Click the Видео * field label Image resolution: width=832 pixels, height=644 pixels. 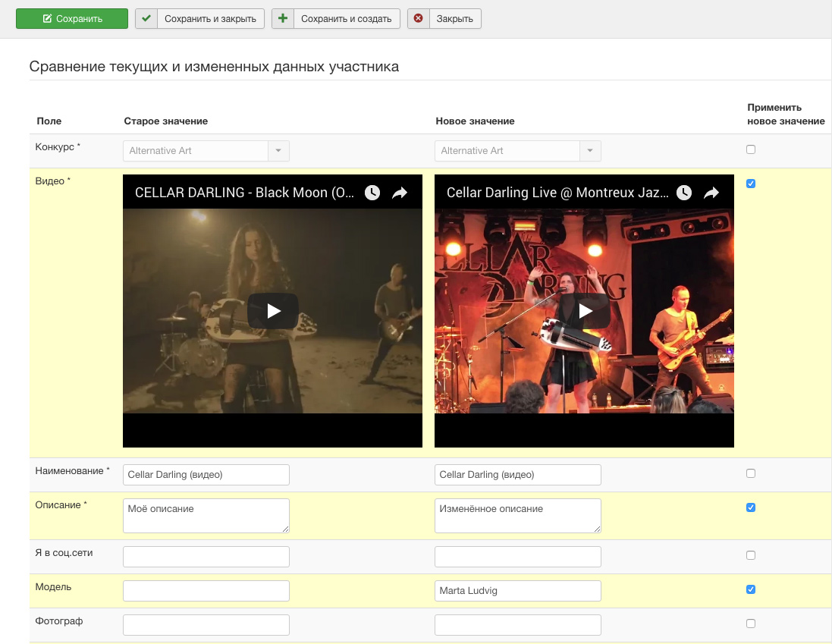(52, 181)
